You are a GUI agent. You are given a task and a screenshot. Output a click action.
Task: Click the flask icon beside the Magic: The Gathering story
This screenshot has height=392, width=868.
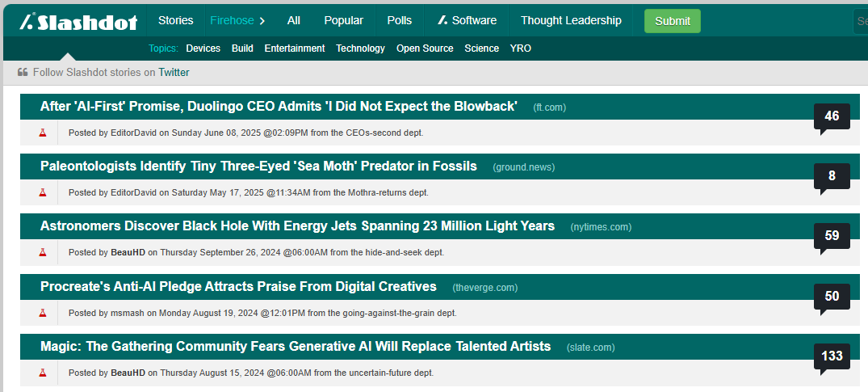coord(43,373)
